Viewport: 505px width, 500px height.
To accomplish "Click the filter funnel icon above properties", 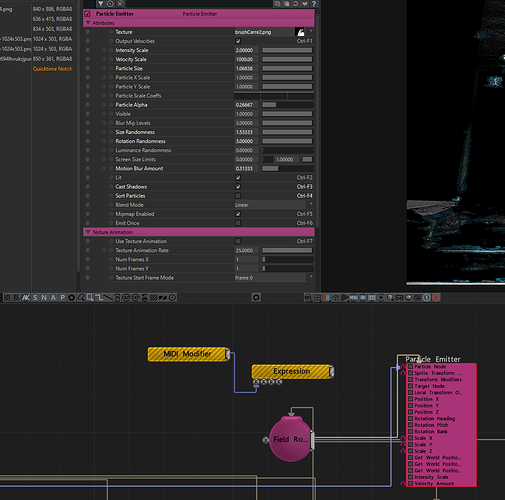I will tap(100, 4).
